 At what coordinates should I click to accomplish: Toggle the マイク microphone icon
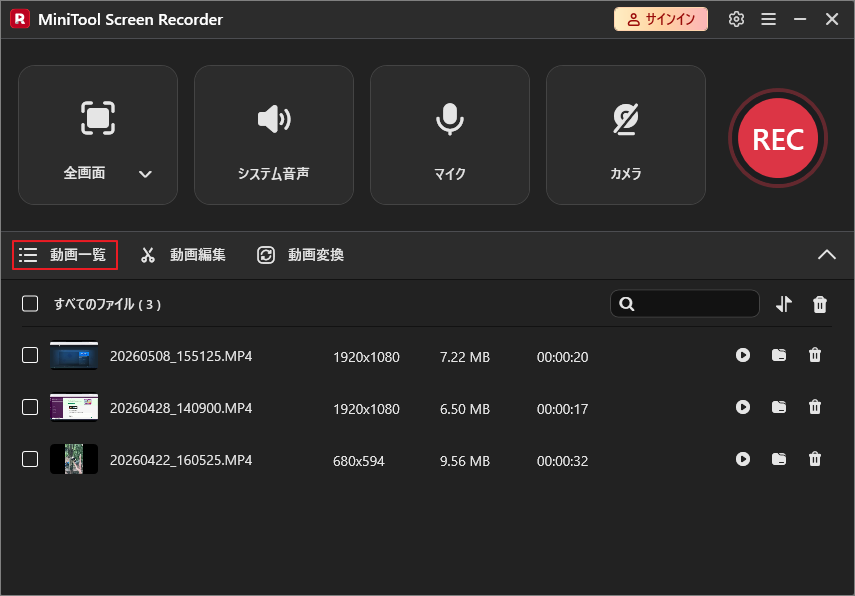(x=450, y=119)
